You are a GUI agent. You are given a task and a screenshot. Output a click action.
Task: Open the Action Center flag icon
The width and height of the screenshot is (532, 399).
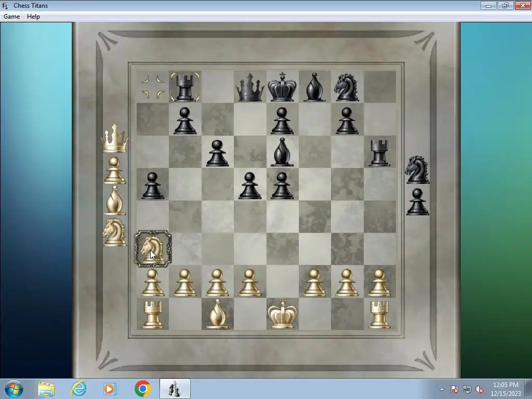pyautogui.click(x=455, y=390)
